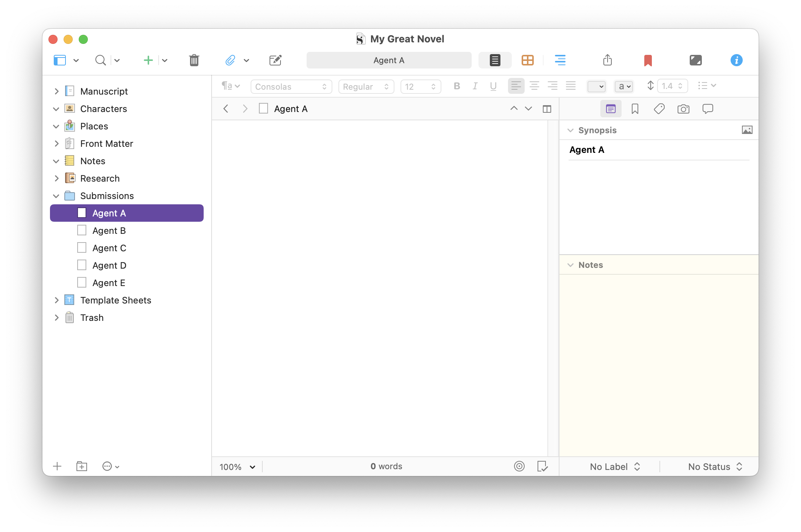Click the No Label button
801x532 pixels.
click(615, 467)
